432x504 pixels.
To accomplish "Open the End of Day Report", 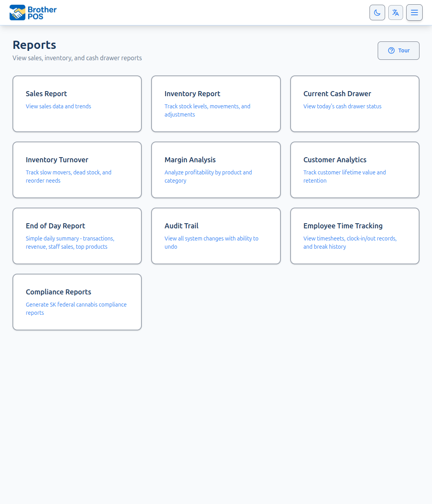I will click(77, 236).
